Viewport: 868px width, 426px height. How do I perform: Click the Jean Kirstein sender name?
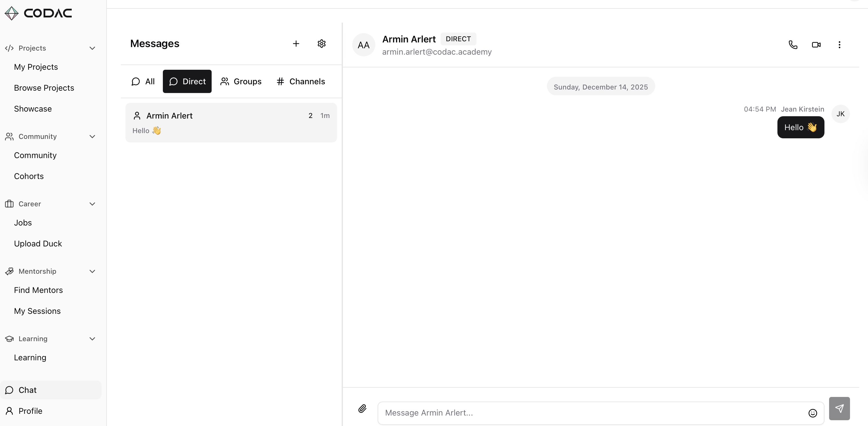[803, 109]
